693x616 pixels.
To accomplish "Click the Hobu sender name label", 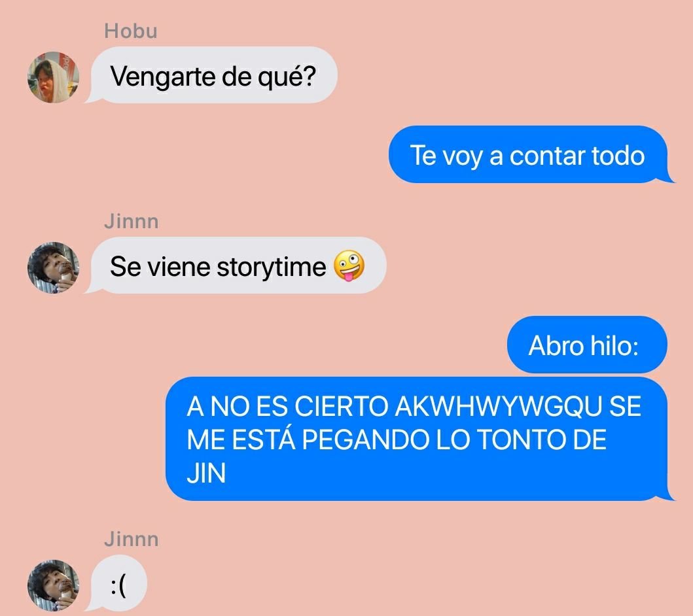I will (x=131, y=31).
